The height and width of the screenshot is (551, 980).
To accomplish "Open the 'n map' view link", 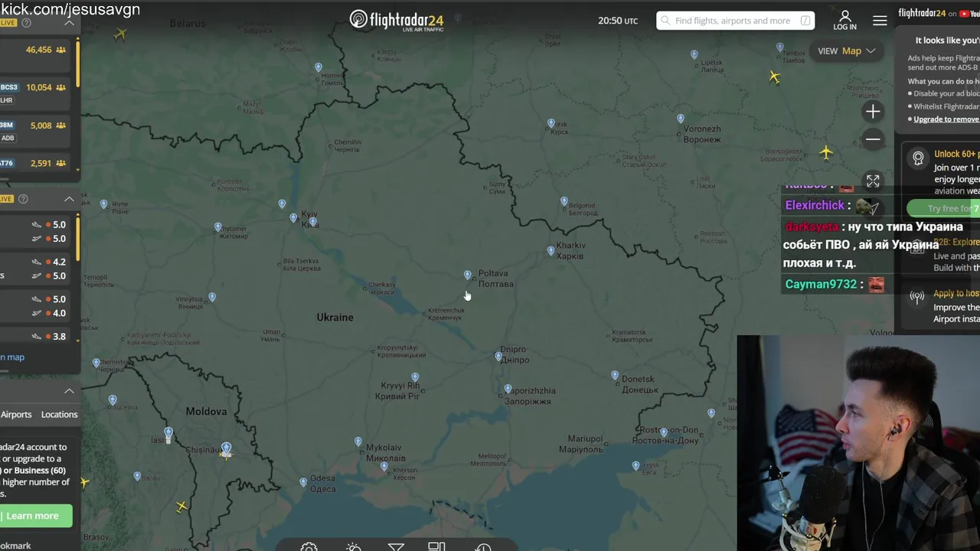I will click(x=12, y=357).
